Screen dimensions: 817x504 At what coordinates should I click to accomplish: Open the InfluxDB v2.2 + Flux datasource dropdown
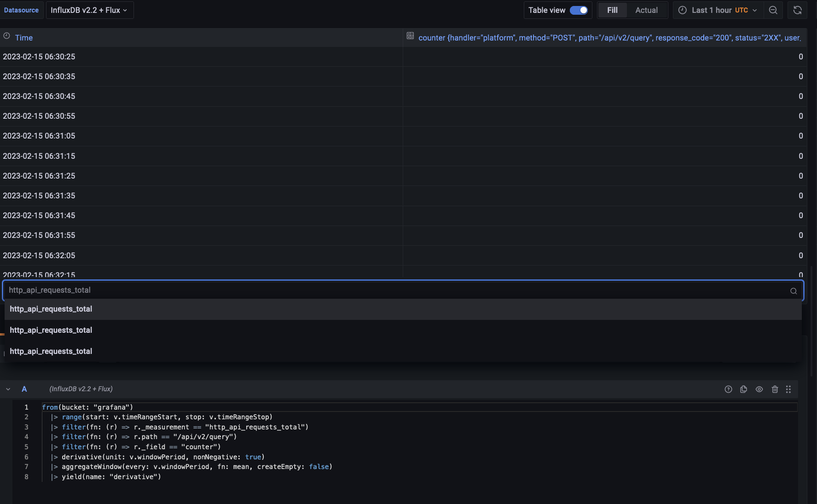pyautogui.click(x=90, y=10)
